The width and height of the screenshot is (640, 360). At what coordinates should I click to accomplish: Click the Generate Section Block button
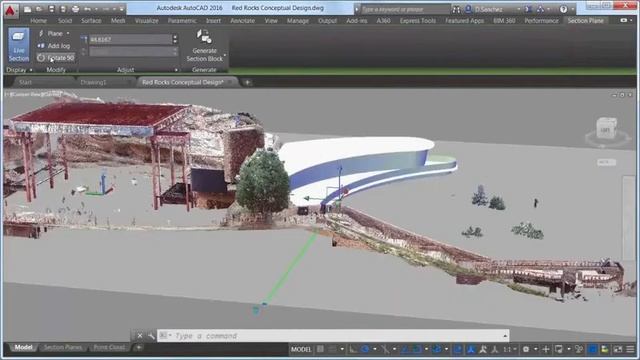204,46
